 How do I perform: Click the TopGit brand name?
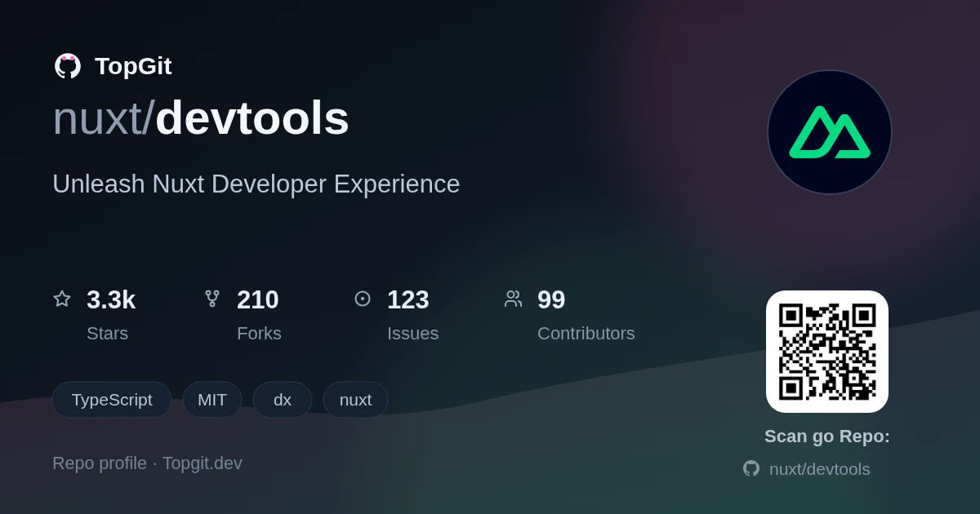133,66
